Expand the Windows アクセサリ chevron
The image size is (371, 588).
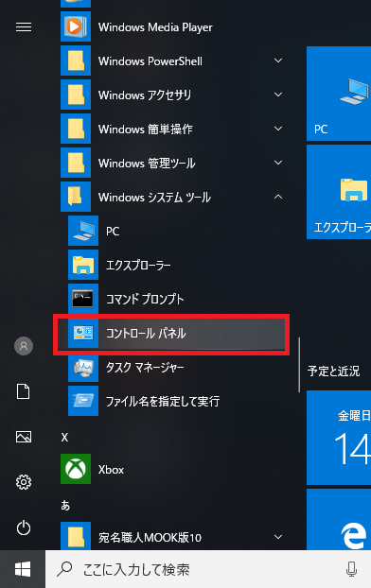pos(278,95)
